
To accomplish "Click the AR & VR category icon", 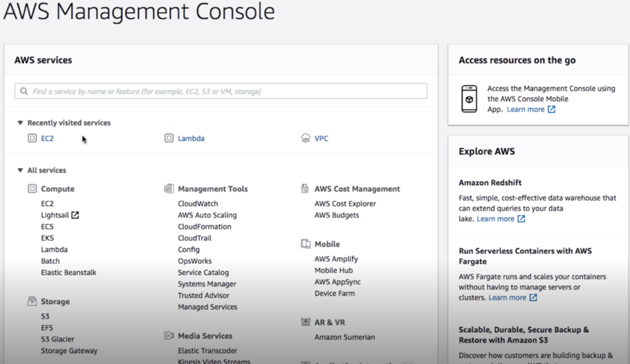I will click(306, 322).
